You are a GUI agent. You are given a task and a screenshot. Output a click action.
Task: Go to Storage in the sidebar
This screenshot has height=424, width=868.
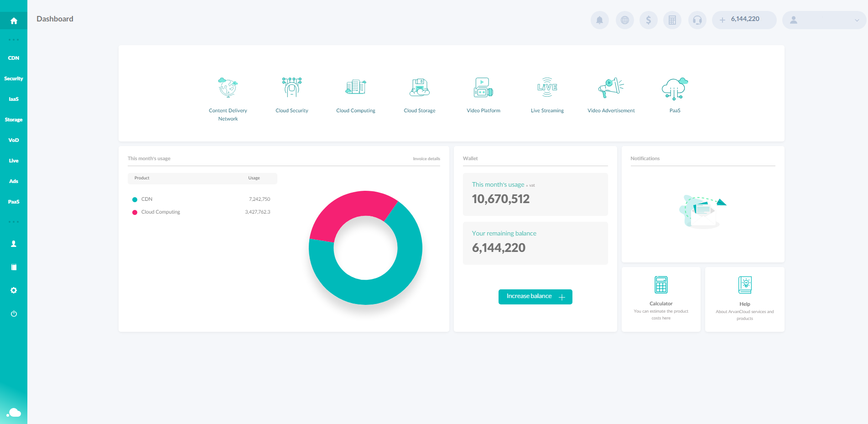coord(14,120)
